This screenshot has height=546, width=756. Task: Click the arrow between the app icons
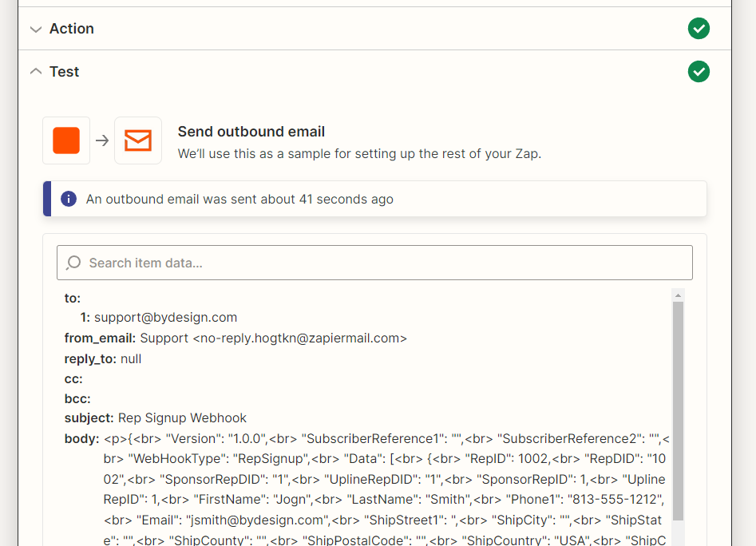[x=102, y=140]
